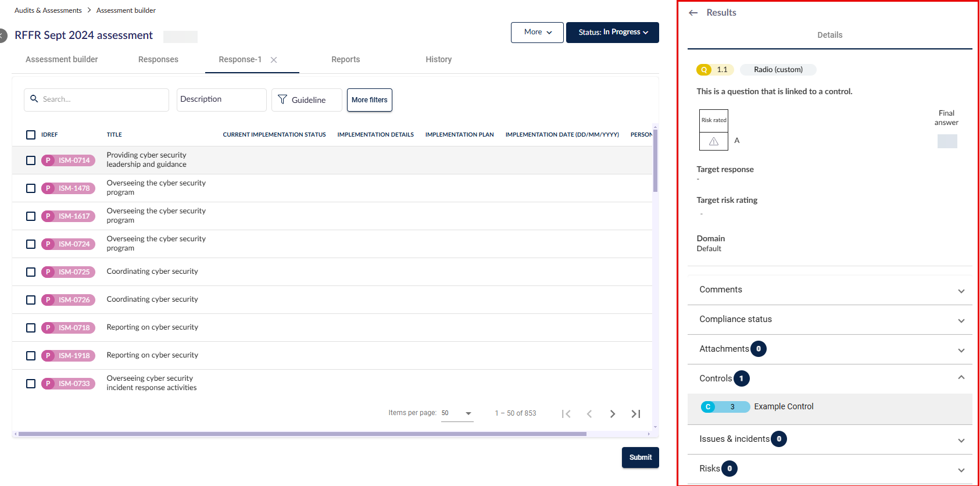Jump to the last page of results
Screen dimensions: 980x486
pyautogui.click(x=635, y=414)
